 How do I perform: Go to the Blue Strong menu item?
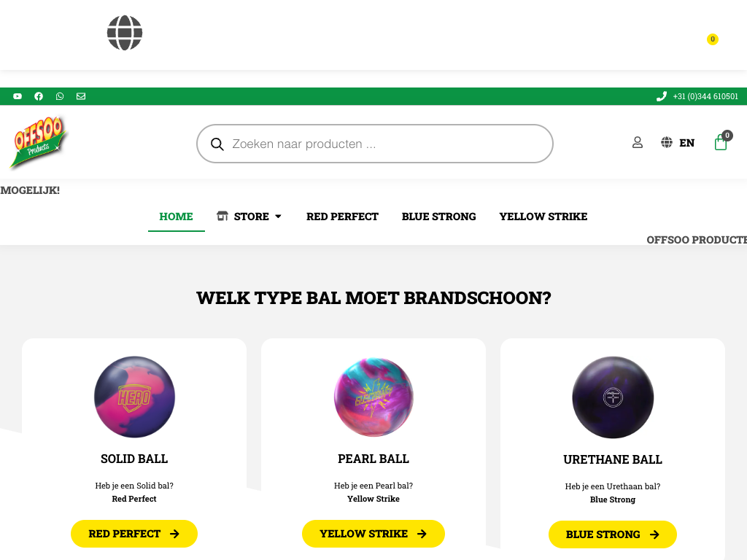pyautogui.click(x=438, y=217)
